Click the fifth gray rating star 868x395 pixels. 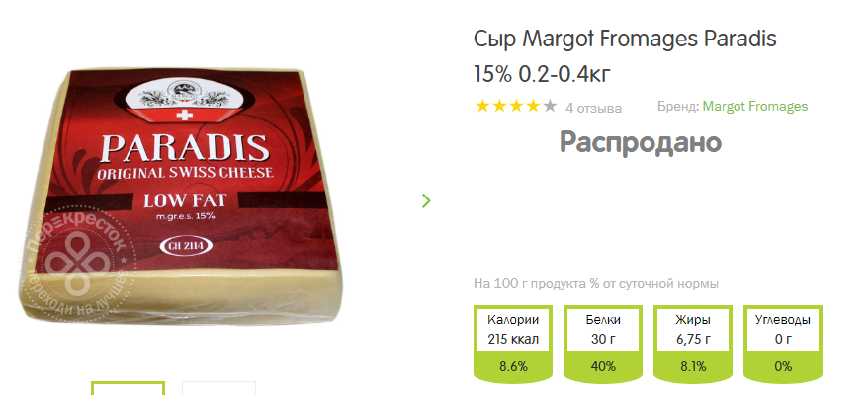[549, 107]
